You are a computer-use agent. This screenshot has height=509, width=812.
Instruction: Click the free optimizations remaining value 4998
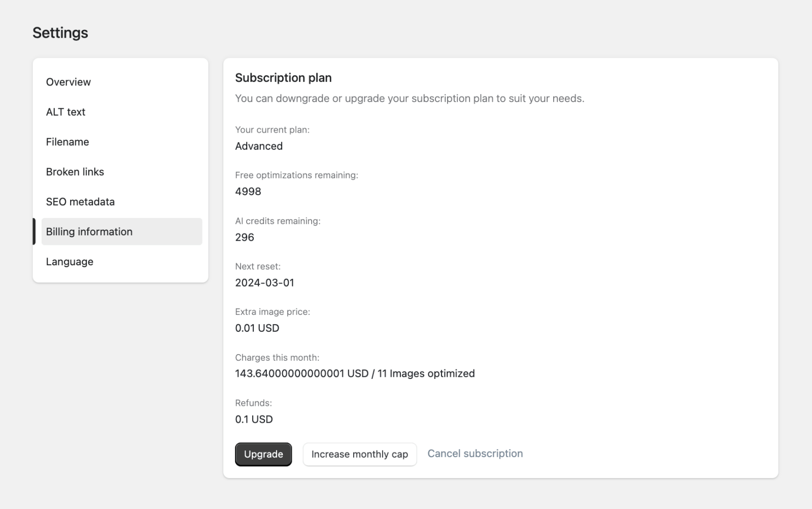point(248,192)
